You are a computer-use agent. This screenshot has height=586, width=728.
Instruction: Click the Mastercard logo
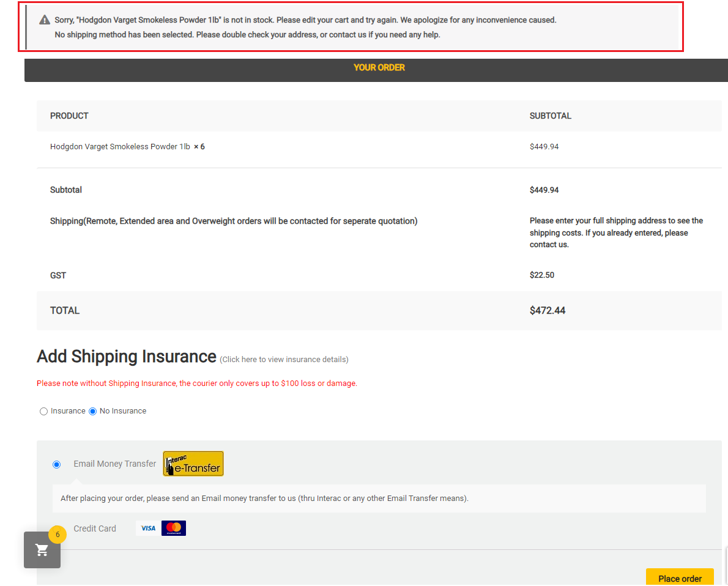[x=174, y=528]
